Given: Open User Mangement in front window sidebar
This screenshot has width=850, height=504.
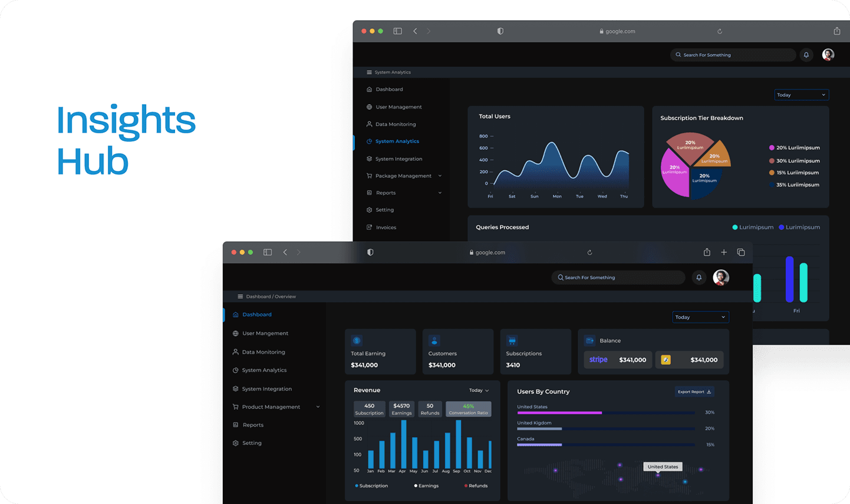Looking at the screenshot, I should [261, 334].
